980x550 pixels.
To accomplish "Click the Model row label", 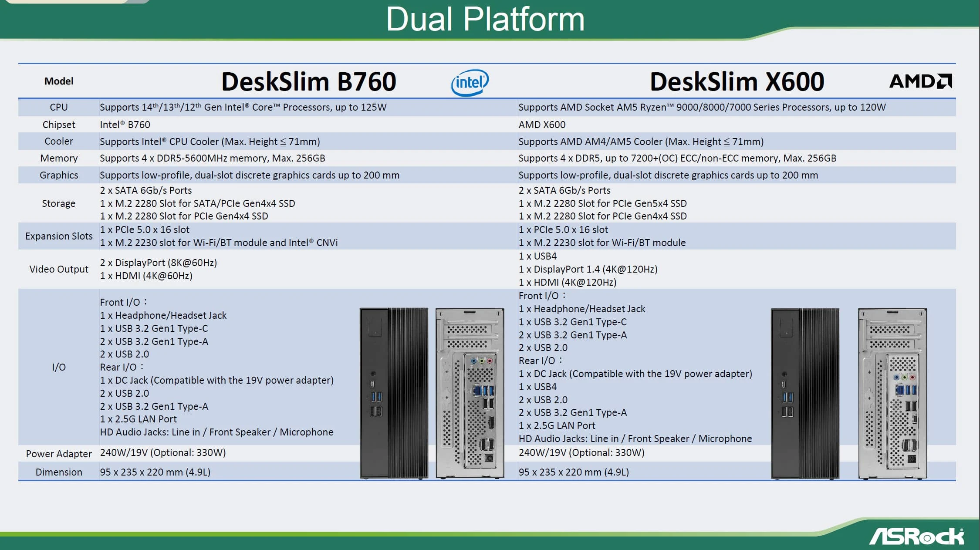I will 59,81.
